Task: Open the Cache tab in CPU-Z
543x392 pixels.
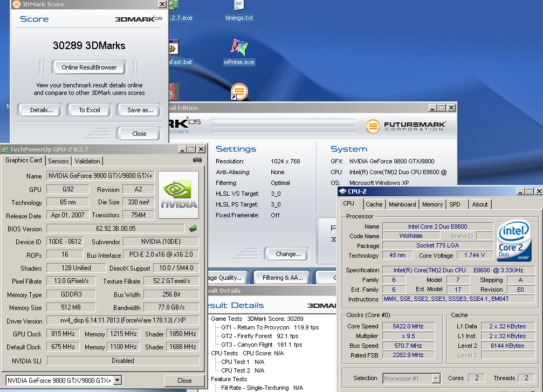Action: click(374, 204)
